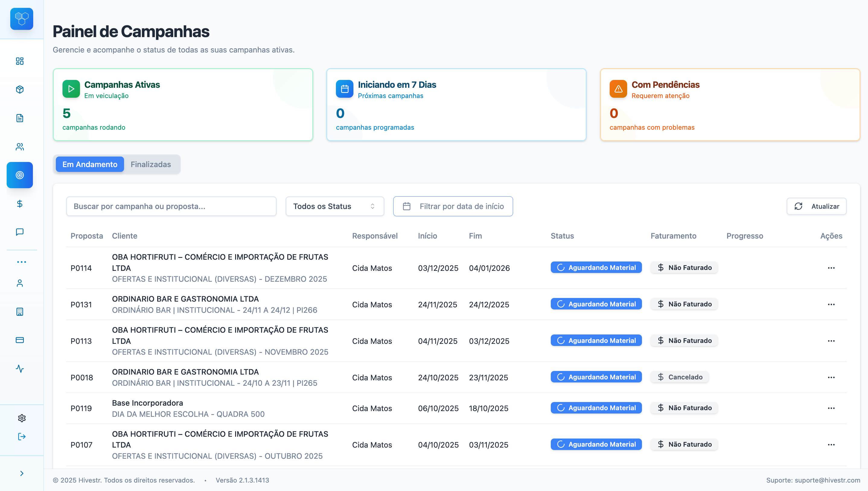Switch to the Finalizadas tab
The image size is (868, 491).
click(x=151, y=165)
